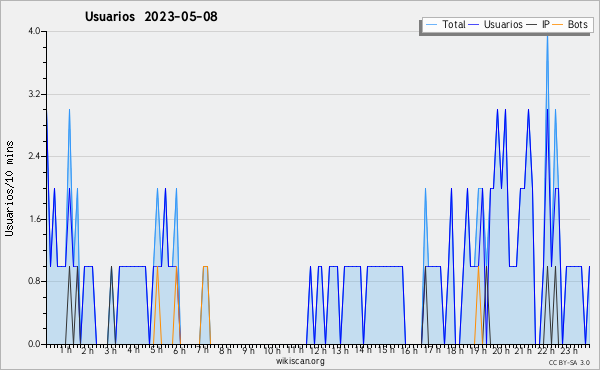Click the 16 h x-axis label
Viewport: 600px width, 370px height.
[409, 350]
